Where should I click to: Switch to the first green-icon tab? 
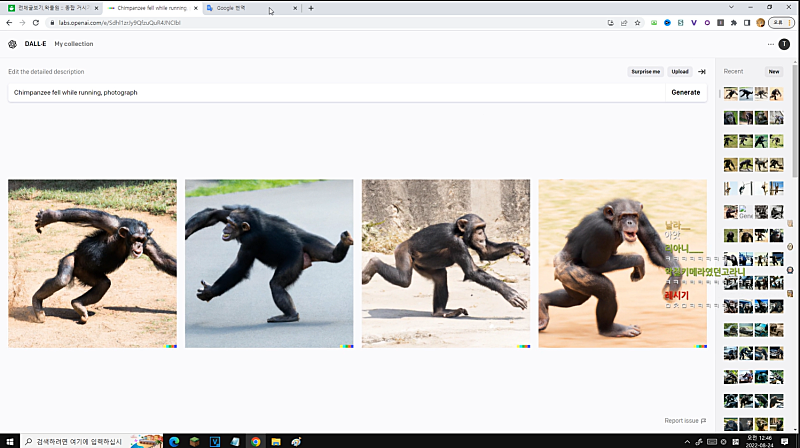tap(53, 8)
